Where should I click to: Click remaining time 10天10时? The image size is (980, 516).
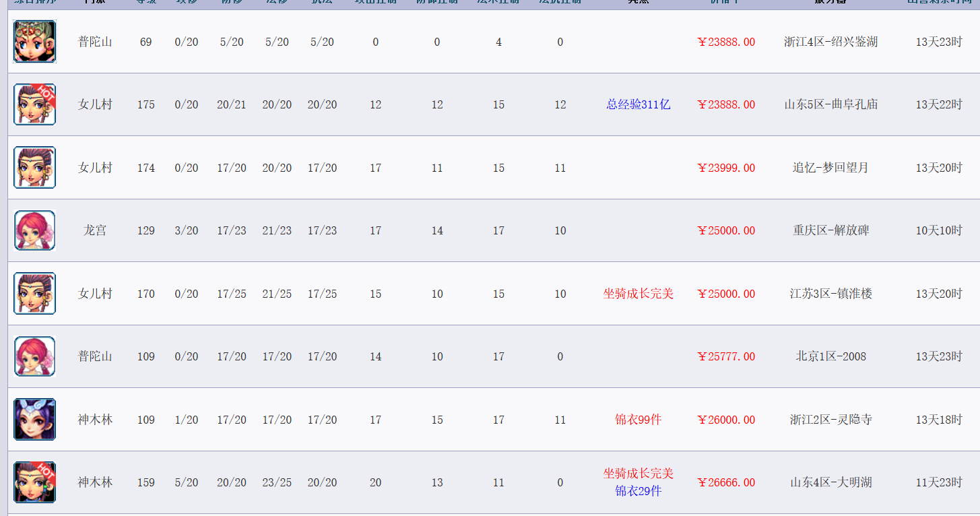point(939,230)
